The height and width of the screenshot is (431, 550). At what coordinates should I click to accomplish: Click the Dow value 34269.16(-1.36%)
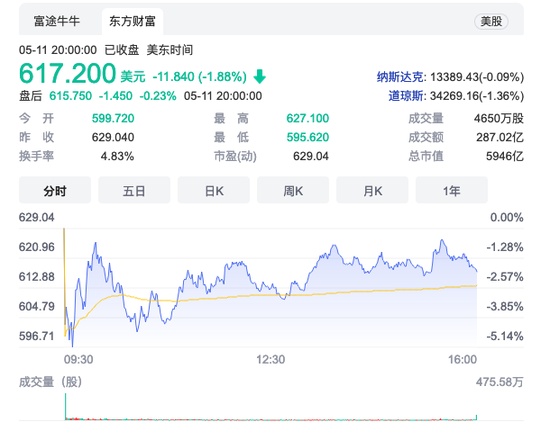(477, 96)
